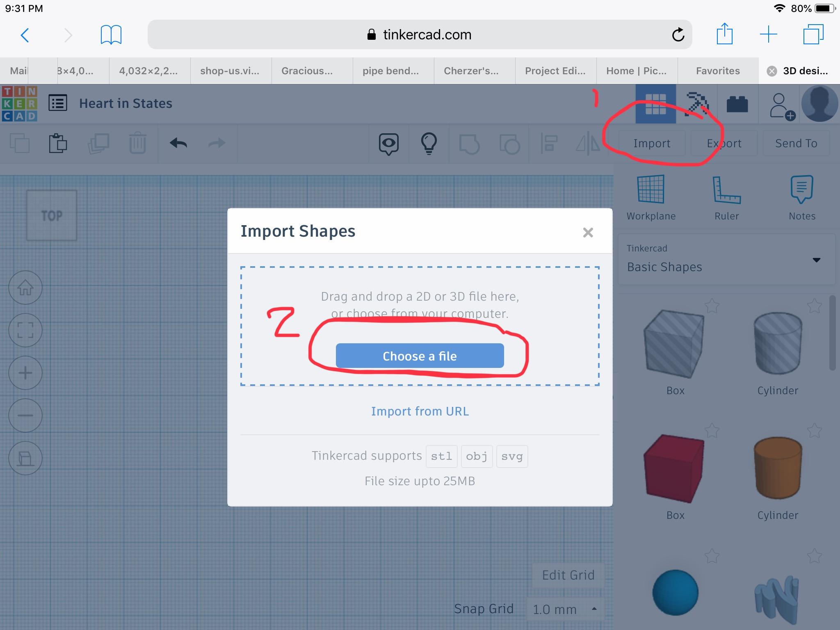Switch to Favorites browser tab

pos(718,71)
